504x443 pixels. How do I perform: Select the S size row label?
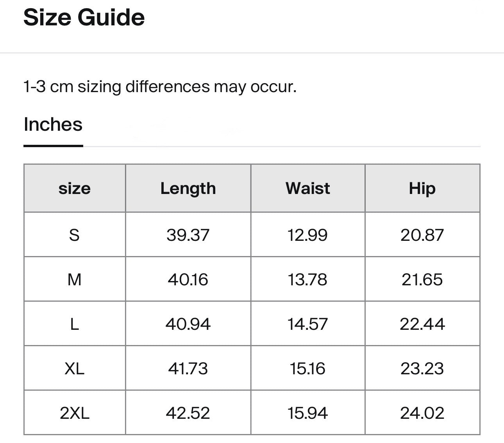tap(75, 235)
